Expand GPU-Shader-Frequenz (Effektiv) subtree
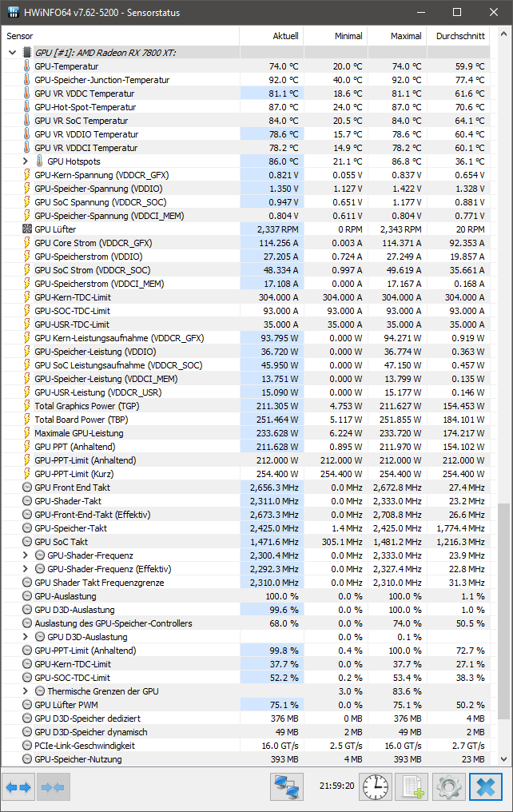Screen dimensions: 513x812 (26, 568)
